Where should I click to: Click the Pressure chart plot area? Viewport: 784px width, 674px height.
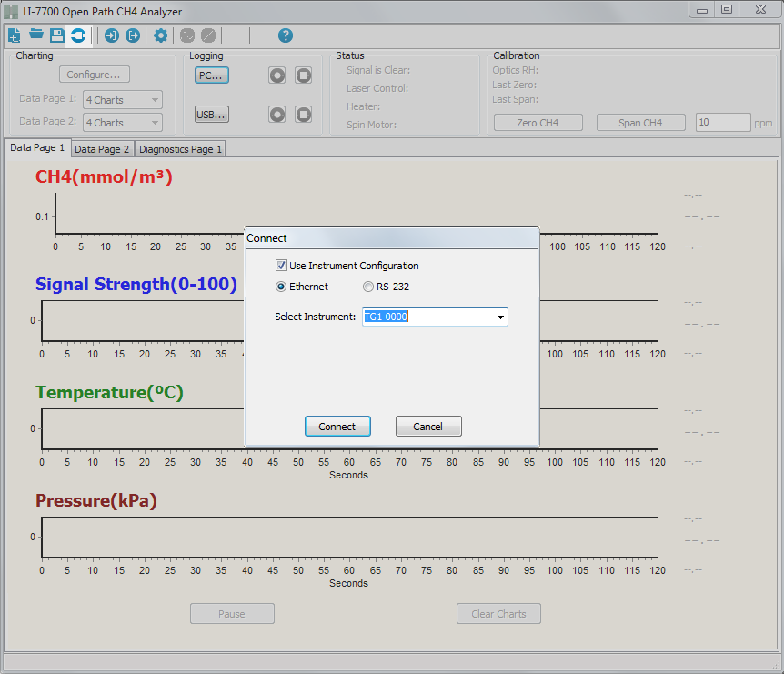tap(349, 537)
